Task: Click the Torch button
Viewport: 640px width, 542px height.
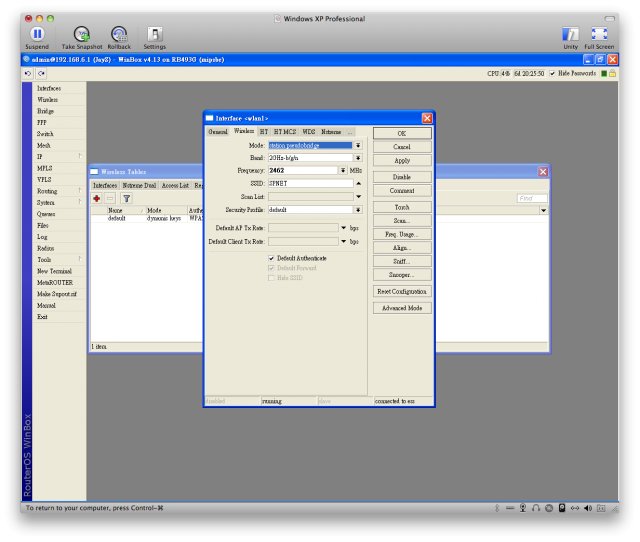Action: [402, 207]
